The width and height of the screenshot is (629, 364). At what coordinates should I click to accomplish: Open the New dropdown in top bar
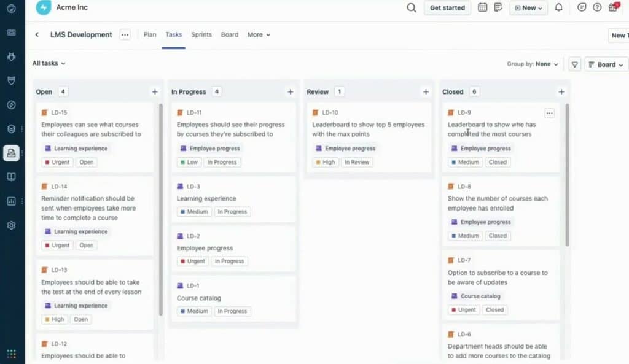tap(528, 7)
